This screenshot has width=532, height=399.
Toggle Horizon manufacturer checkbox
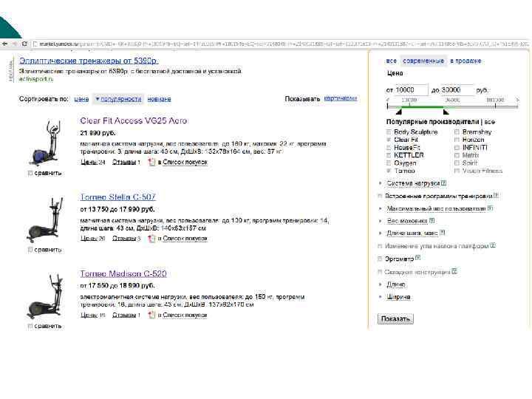pos(457,140)
